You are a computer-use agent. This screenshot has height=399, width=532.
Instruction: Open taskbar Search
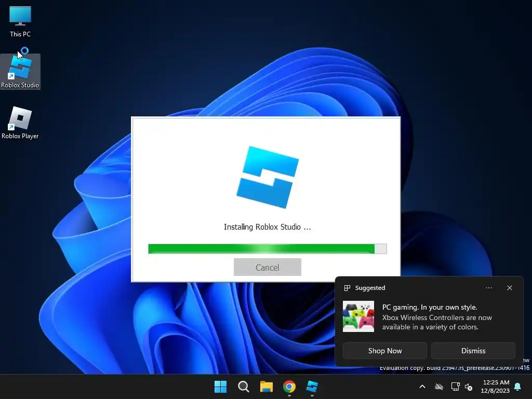tap(243, 387)
